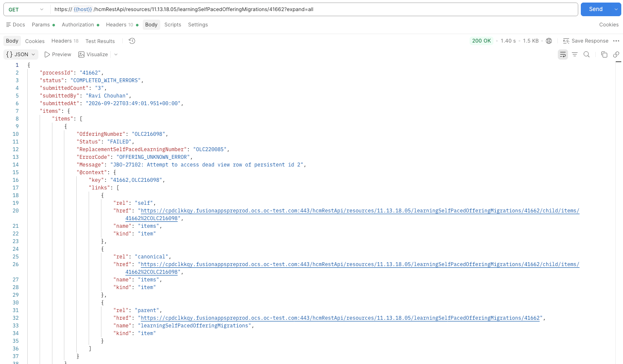Screen dimensions: 623x364
Task: Copy the response link with chain icon
Action: [616, 54]
